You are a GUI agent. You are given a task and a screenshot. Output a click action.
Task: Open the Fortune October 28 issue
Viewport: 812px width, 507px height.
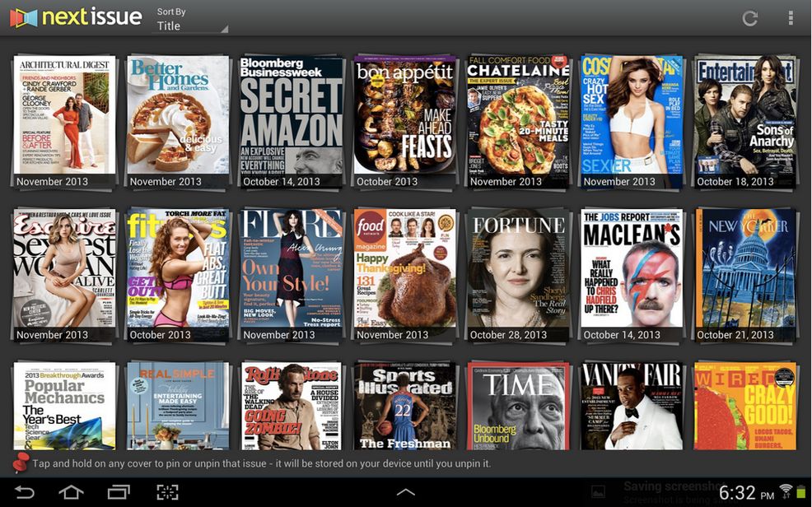[518, 275]
